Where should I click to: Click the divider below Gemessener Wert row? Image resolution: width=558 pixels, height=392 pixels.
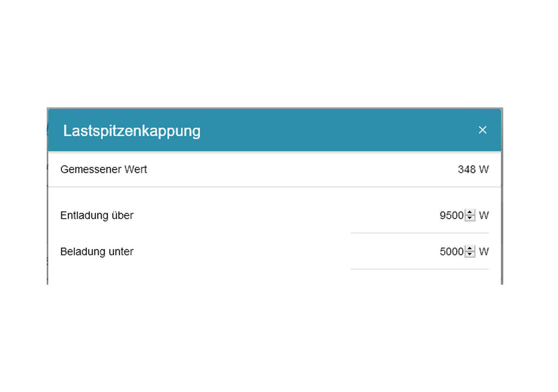[274, 187]
